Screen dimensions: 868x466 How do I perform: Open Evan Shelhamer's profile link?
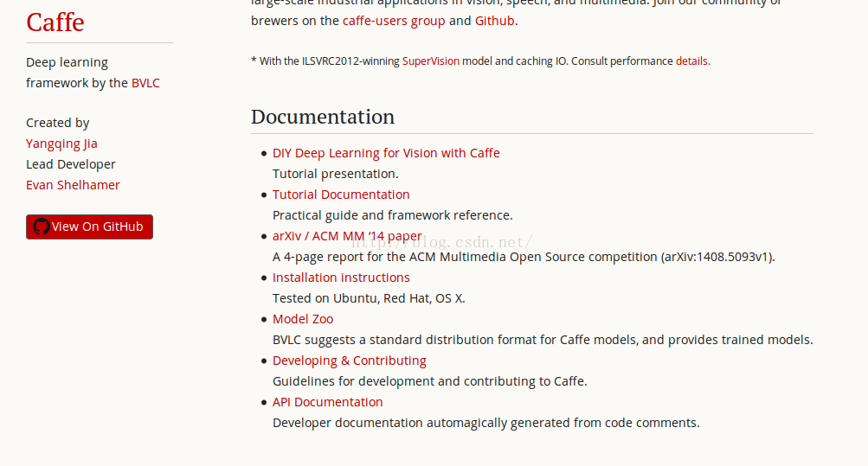click(x=73, y=185)
